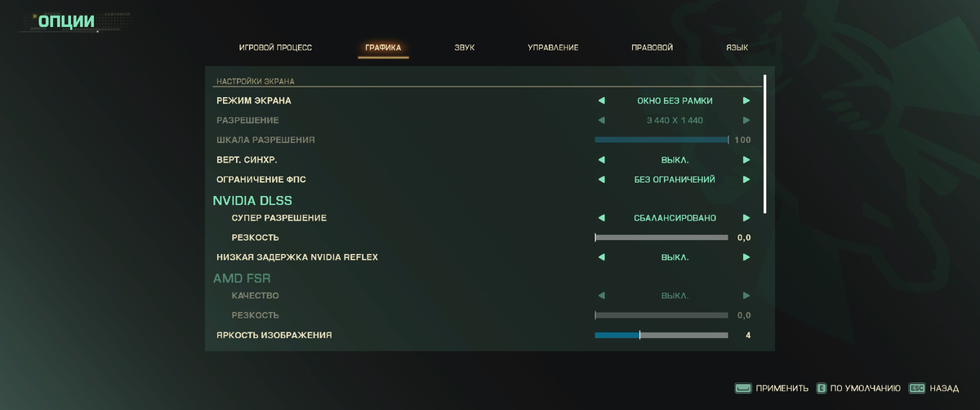Click the Настройки экрана section header
This screenshot has height=410, width=980.
(x=255, y=82)
